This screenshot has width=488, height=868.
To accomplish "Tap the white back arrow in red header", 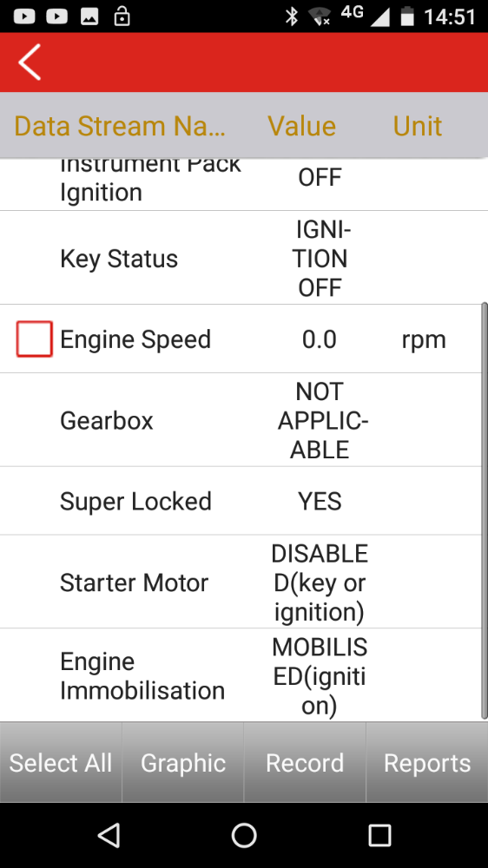I will [30, 62].
